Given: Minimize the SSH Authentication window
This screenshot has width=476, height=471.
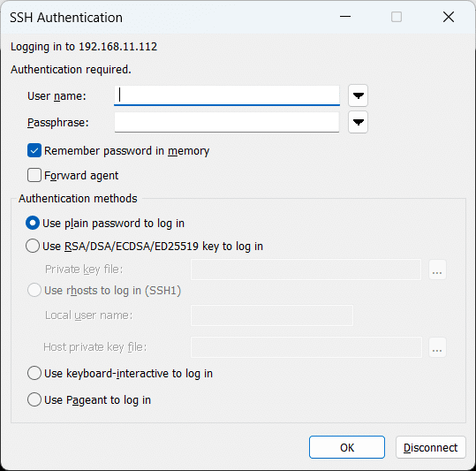Looking at the screenshot, I should pyautogui.click(x=345, y=17).
